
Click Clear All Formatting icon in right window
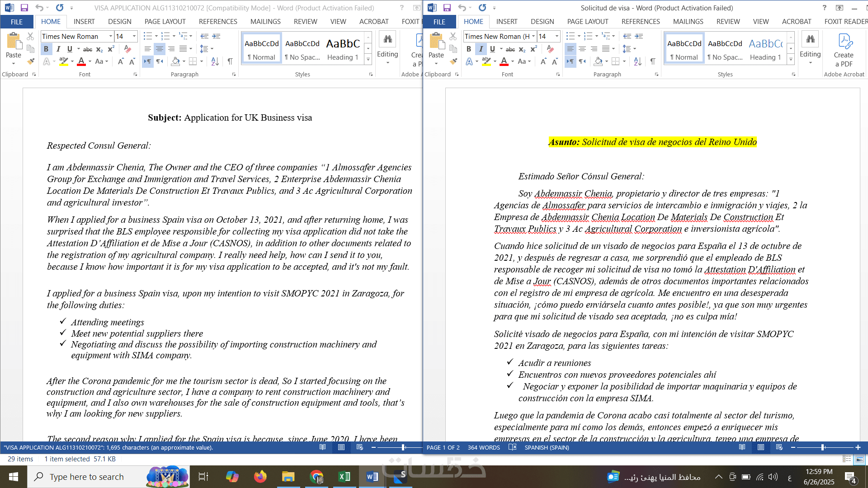(x=550, y=49)
